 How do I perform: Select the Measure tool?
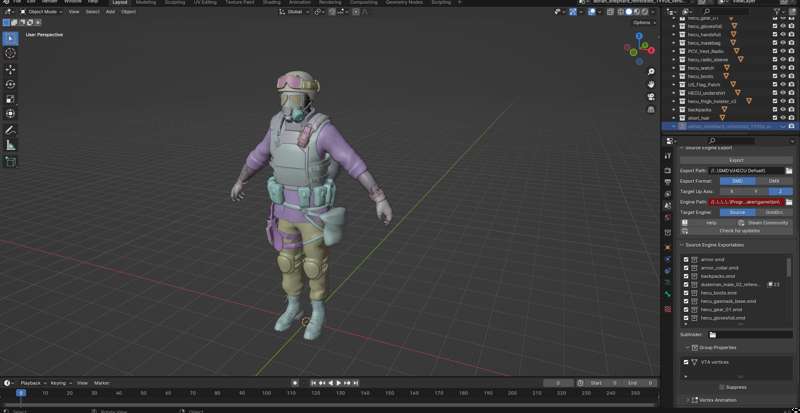[x=11, y=145]
